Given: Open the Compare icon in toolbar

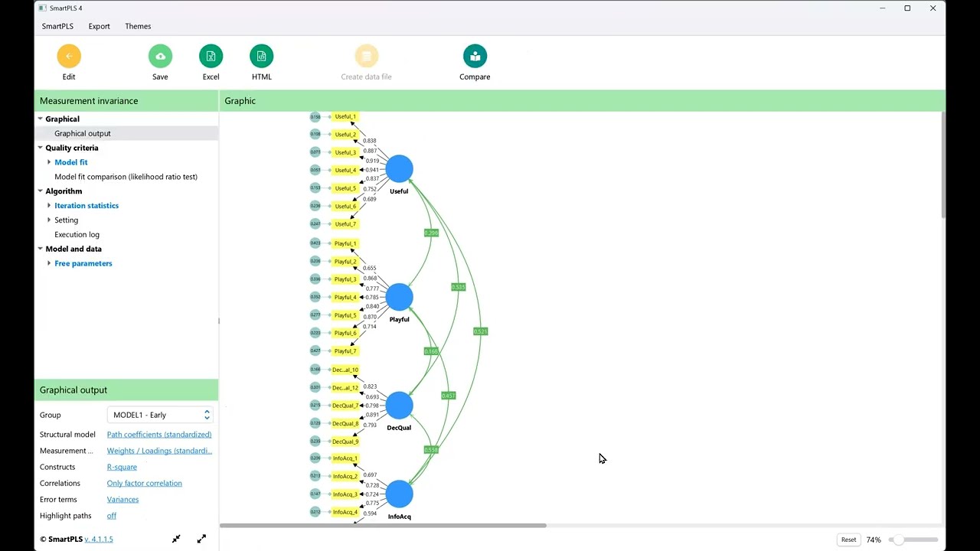Looking at the screenshot, I should pos(475,56).
